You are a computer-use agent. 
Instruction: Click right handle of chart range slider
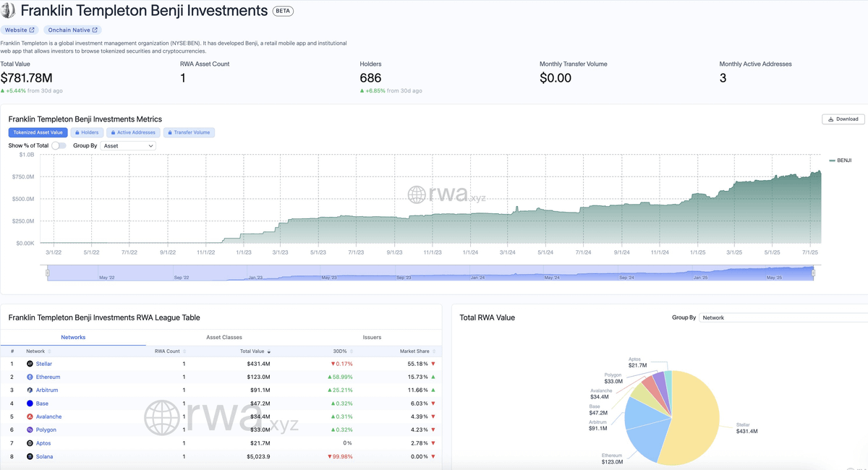click(814, 273)
